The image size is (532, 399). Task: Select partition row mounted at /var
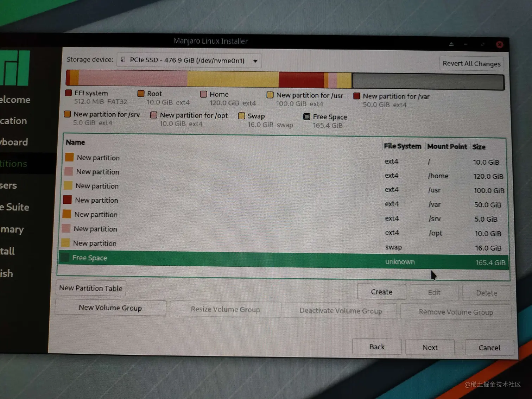284,202
